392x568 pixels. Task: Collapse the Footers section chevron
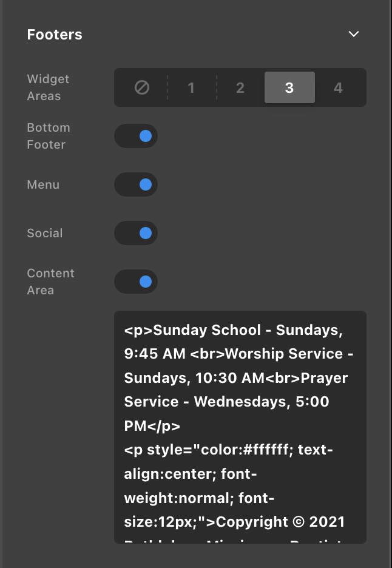pyautogui.click(x=354, y=35)
